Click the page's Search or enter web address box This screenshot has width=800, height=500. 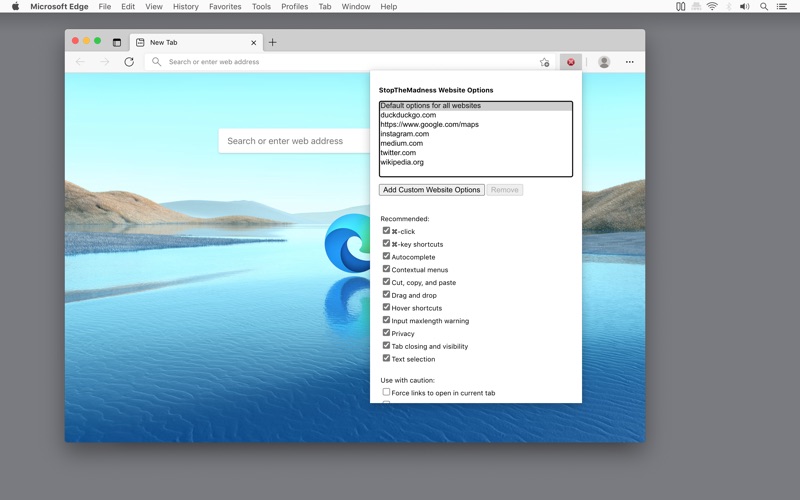[x=294, y=141]
